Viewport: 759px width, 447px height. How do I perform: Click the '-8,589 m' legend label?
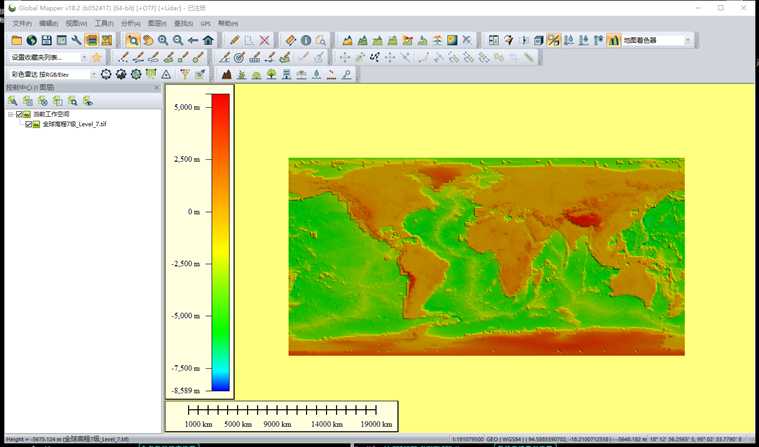point(185,390)
